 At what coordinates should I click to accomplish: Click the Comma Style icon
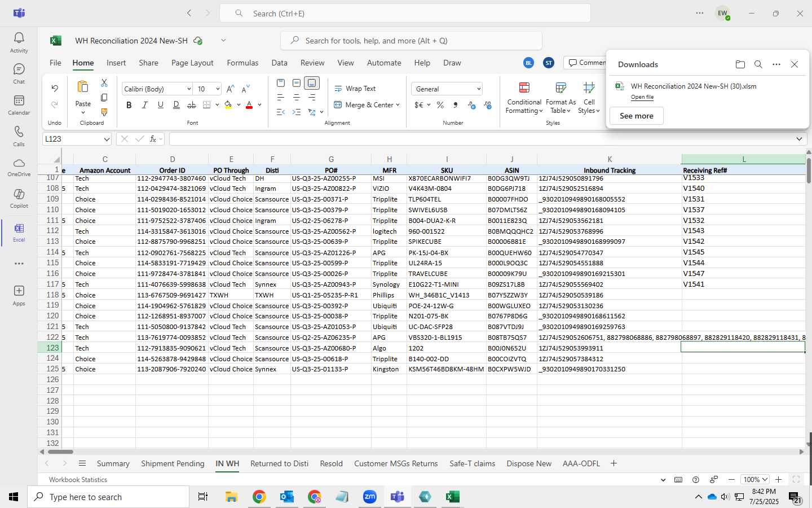456,105
